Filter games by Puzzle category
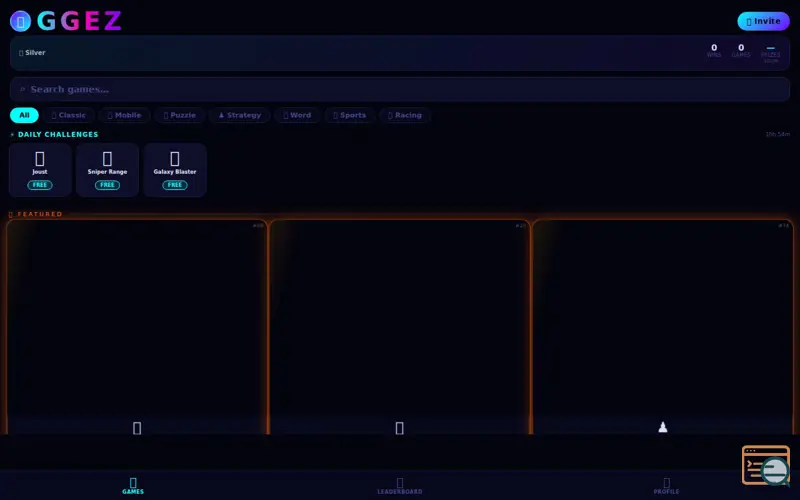The image size is (800, 500). point(180,115)
